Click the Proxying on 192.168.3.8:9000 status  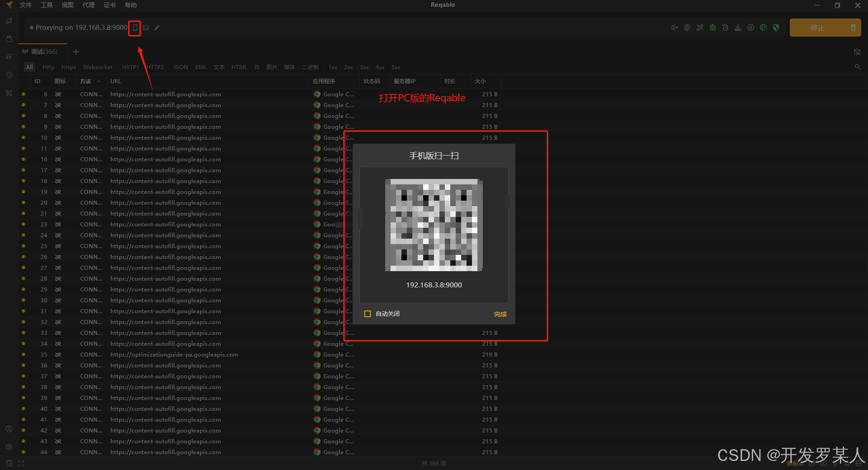point(81,28)
